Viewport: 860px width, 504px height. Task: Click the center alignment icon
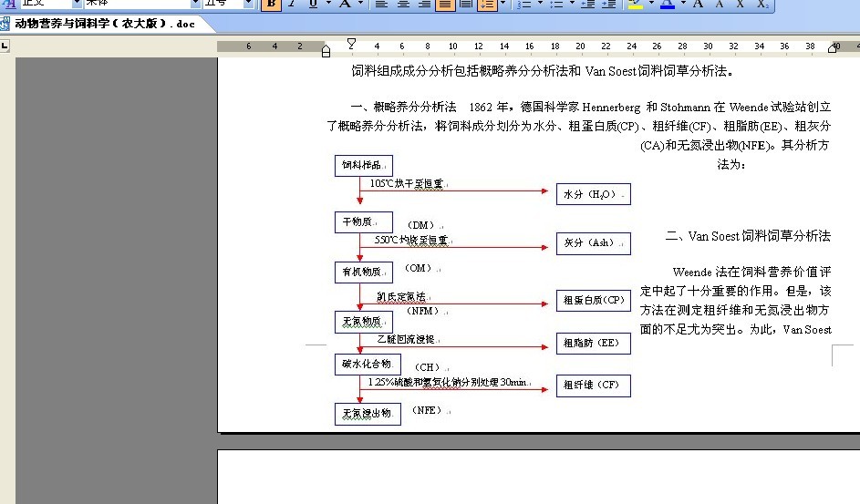[402, 5]
